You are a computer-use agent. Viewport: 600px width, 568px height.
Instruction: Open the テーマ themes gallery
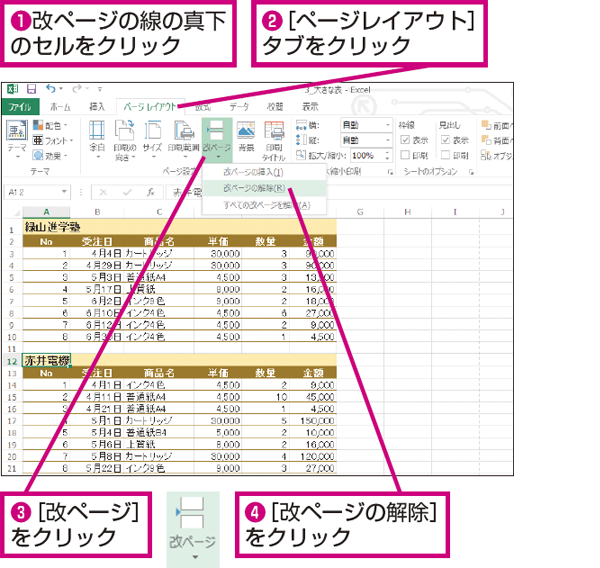click(17, 140)
